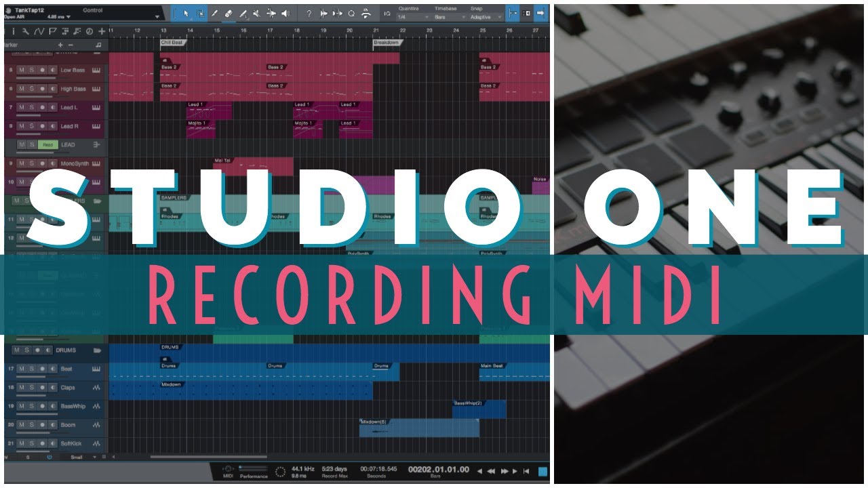Click the Breakdown marker
Viewport: 868px width, 488px height.
pyautogui.click(x=387, y=42)
